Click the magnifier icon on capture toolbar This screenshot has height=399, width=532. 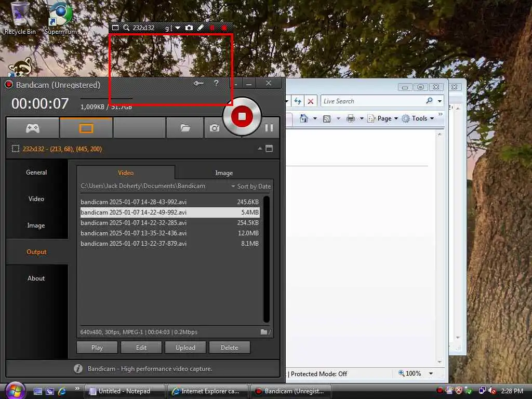point(126,28)
